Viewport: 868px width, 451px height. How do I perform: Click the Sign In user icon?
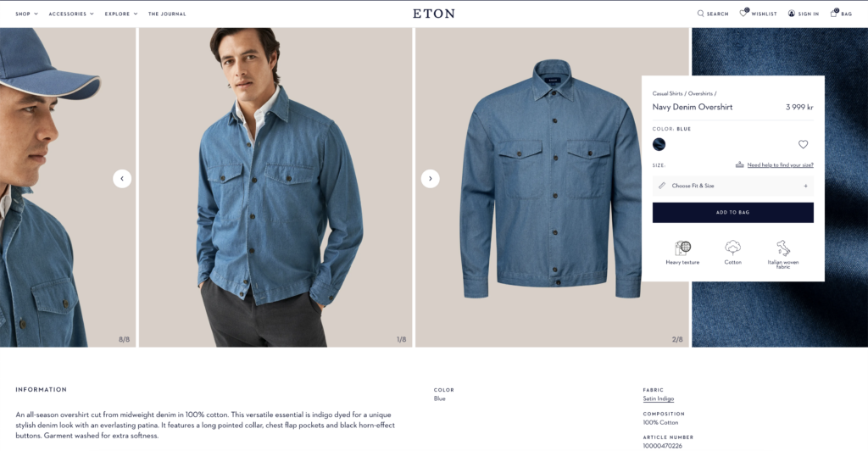(x=792, y=14)
